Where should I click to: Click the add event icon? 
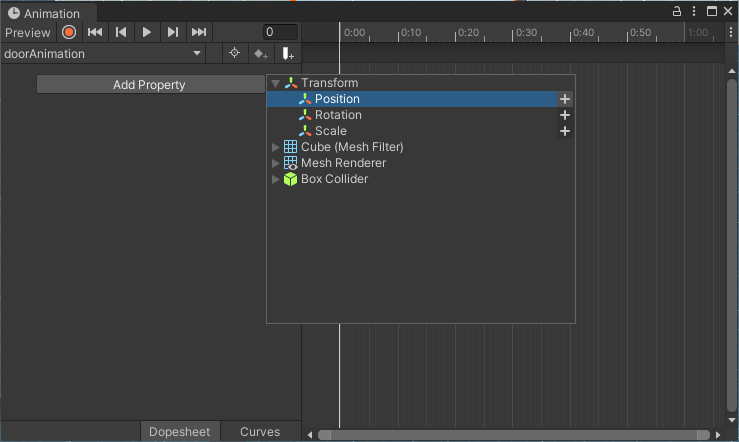[x=288, y=54]
